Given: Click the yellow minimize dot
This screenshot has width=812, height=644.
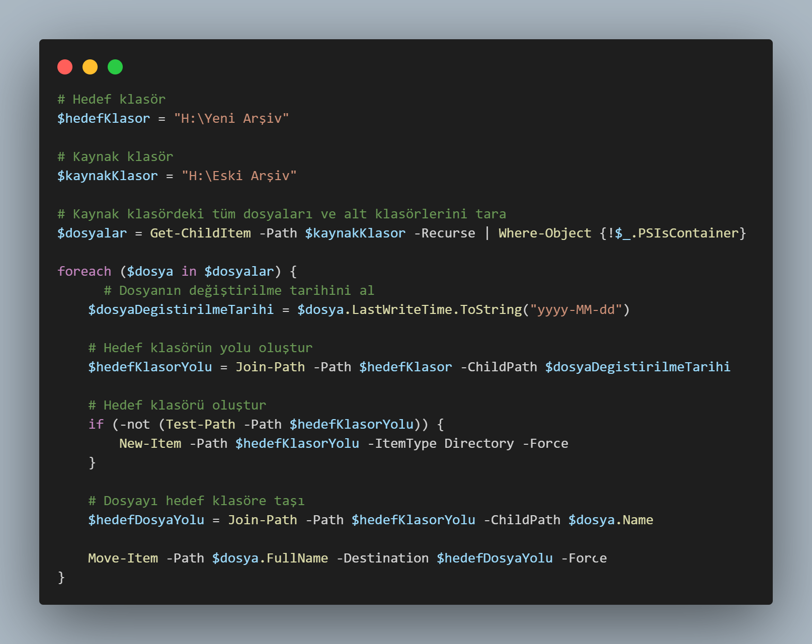Looking at the screenshot, I should pos(90,67).
